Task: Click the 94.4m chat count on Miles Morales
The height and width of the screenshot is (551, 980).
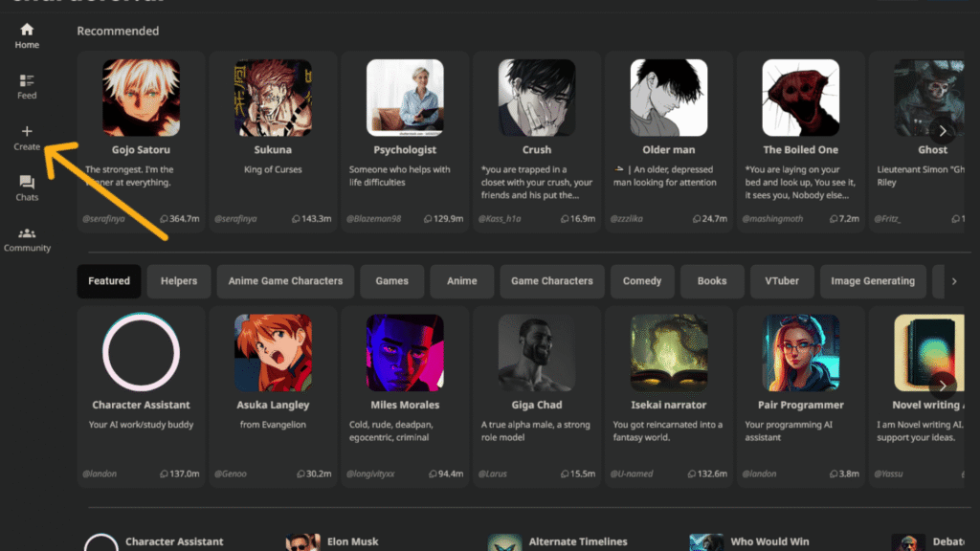Action: [446, 474]
